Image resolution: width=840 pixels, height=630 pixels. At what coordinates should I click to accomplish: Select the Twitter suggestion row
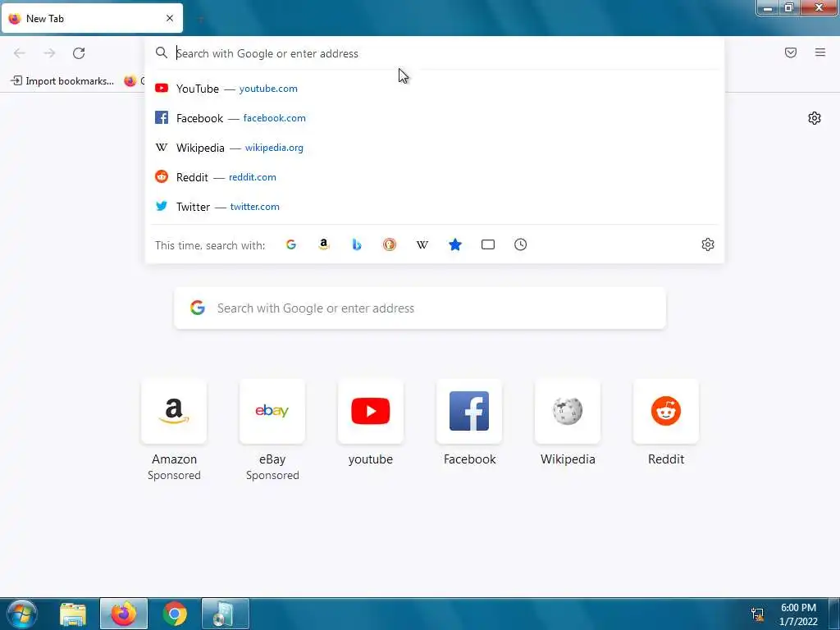[x=435, y=206]
